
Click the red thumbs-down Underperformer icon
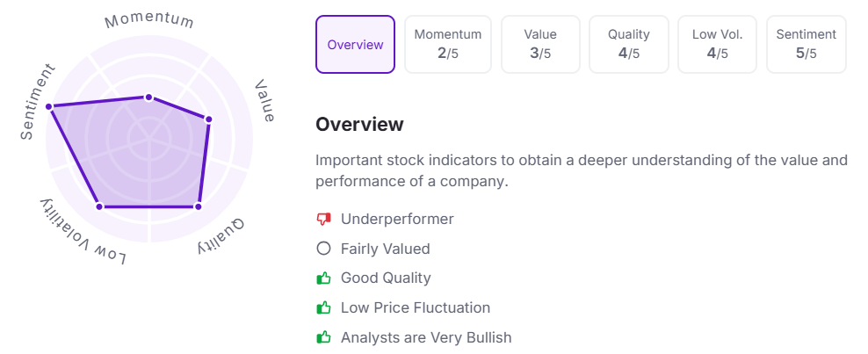[x=323, y=219]
